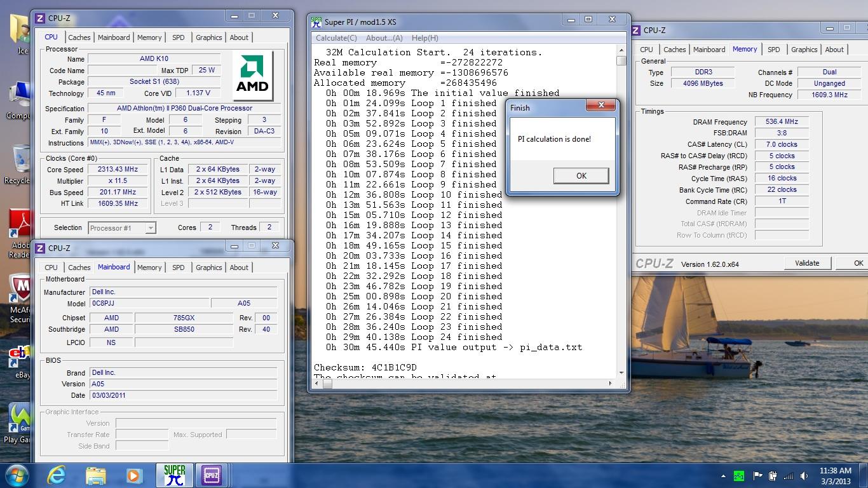The image size is (868, 488).
Task: Select Memory tab in CPU-Z processor window
Action: click(x=149, y=37)
